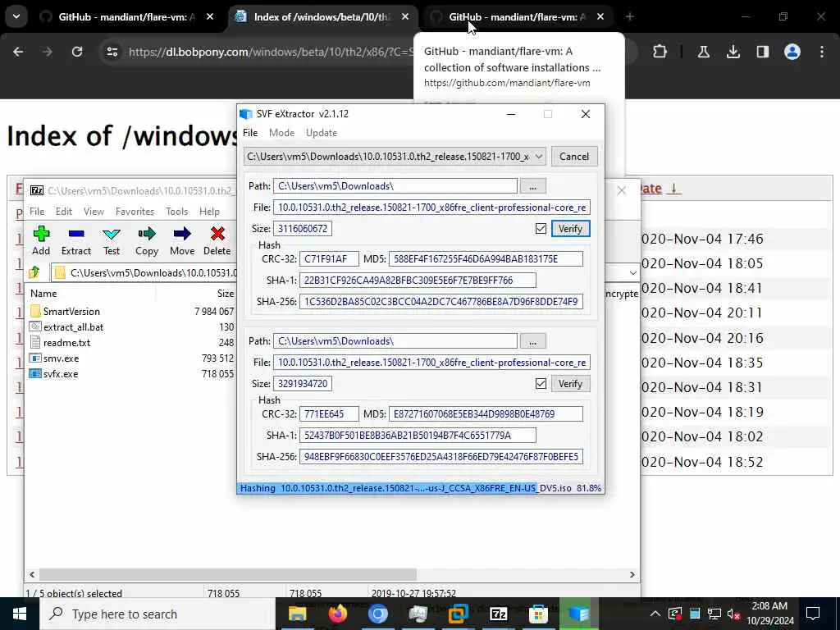
Task: Open the browser extensions puzzle icon
Action: point(660,52)
